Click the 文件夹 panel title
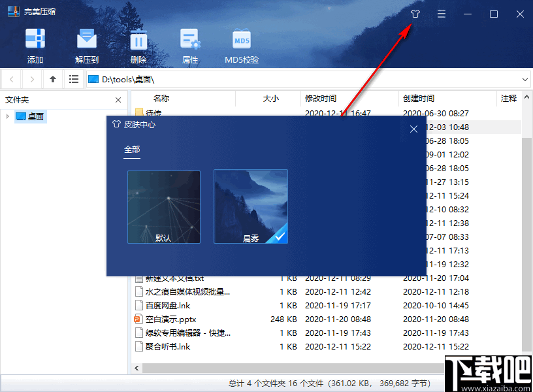Screen dimensions: 533x392 [17, 100]
